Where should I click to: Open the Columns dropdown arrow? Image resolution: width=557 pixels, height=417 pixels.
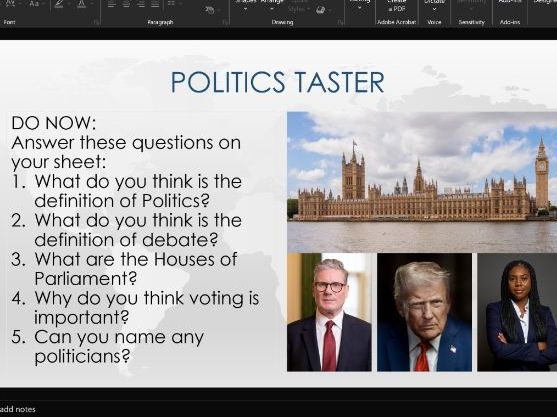[181, 4]
